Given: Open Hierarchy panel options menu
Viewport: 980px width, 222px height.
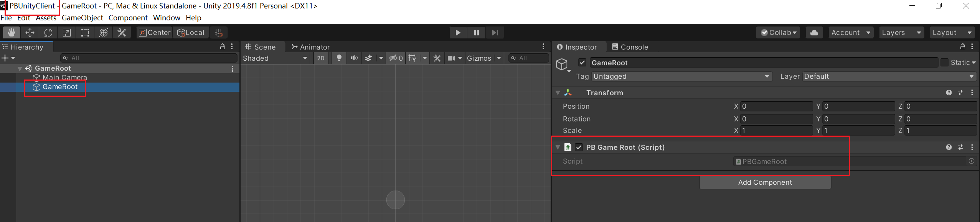Looking at the screenshot, I should point(232,46).
